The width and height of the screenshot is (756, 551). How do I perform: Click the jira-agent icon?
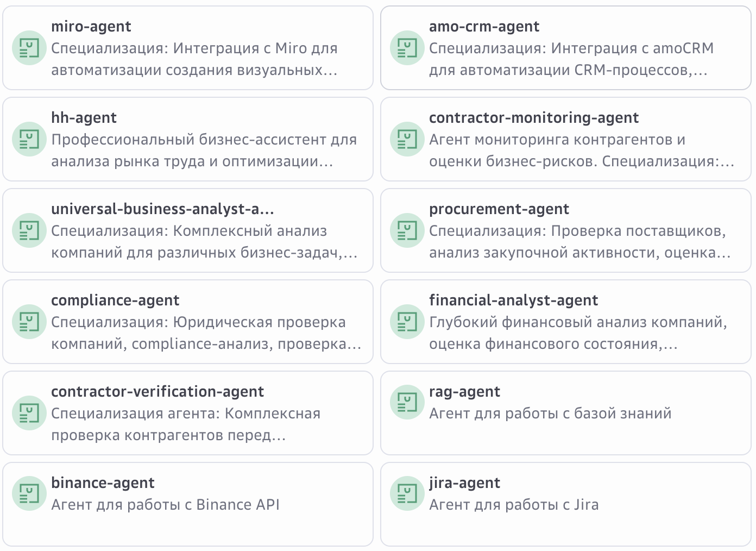(x=407, y=493)
